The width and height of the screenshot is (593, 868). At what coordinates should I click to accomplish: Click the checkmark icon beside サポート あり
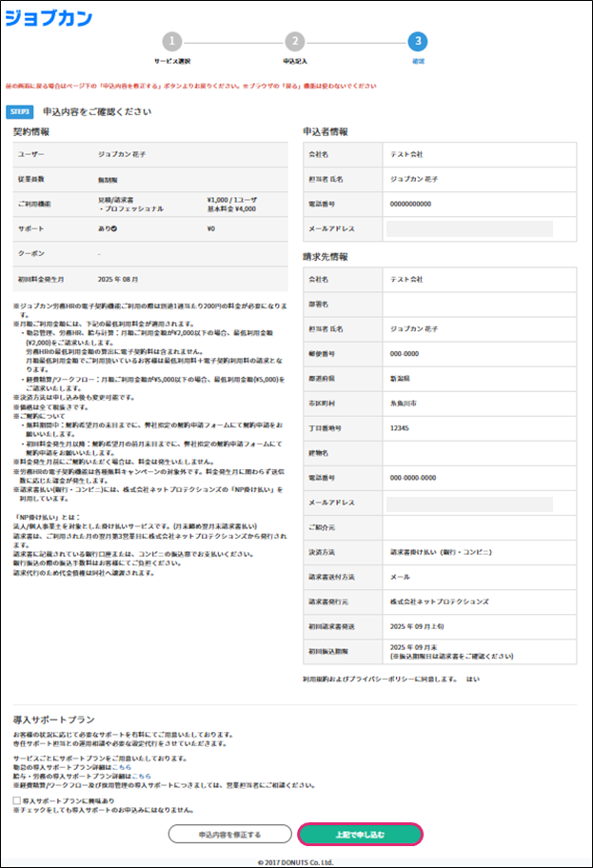click(113, 229)
